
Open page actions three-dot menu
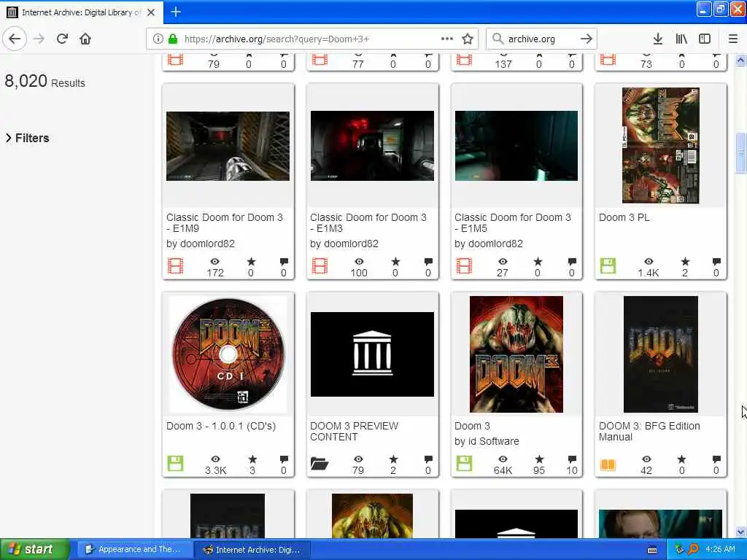(447, 39)
